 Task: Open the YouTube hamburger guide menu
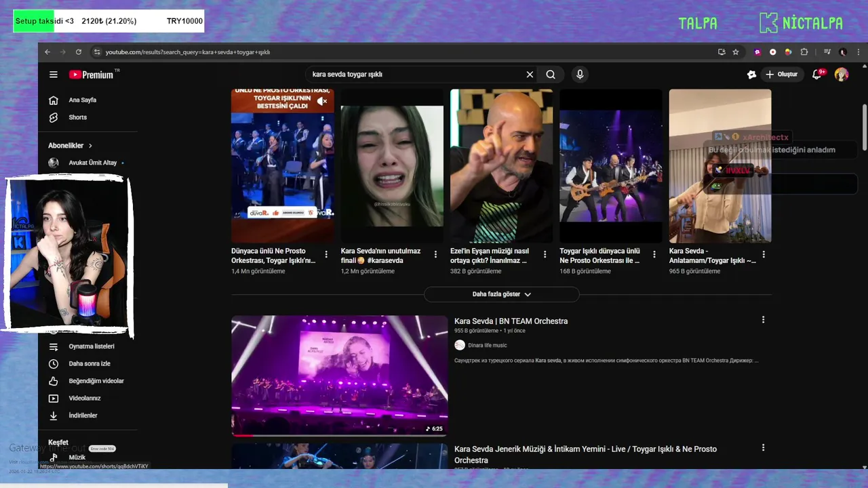[x=54, y=75]
